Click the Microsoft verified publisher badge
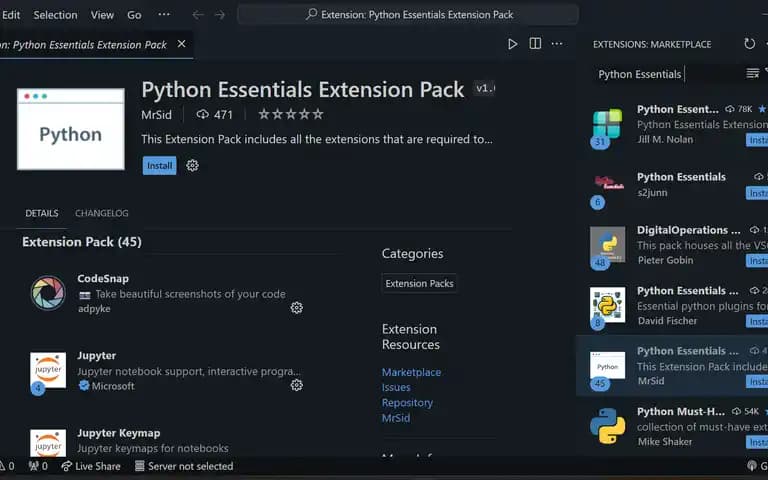Viewport: 768px width, 480px height. [84, 385]
